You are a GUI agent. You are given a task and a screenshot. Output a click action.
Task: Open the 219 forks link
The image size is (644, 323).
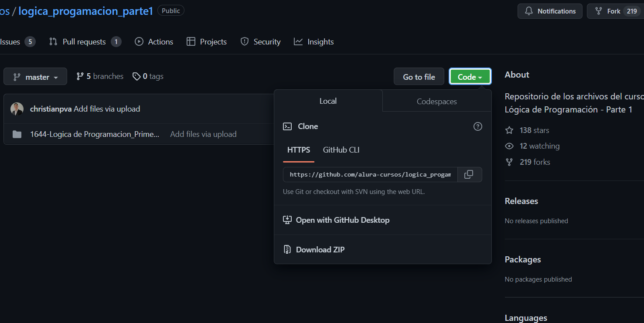528,162
